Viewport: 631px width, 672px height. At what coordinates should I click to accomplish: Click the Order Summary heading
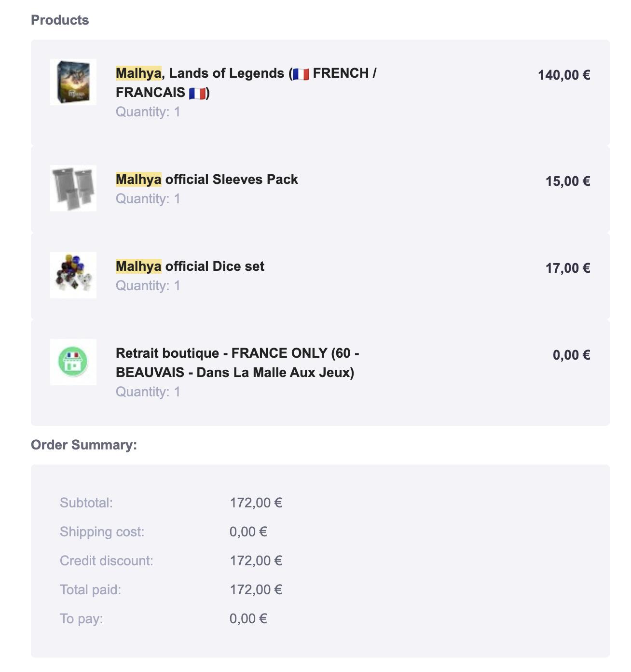tap(84, 445)
